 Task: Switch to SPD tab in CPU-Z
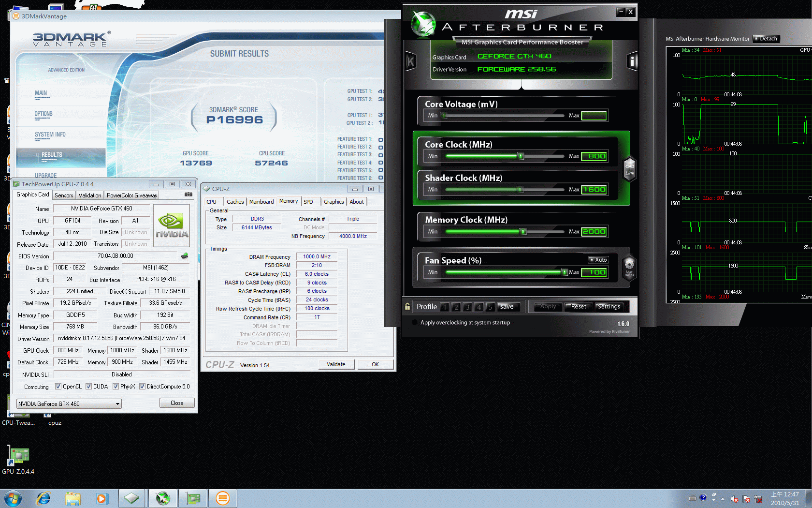pos(308,202)
